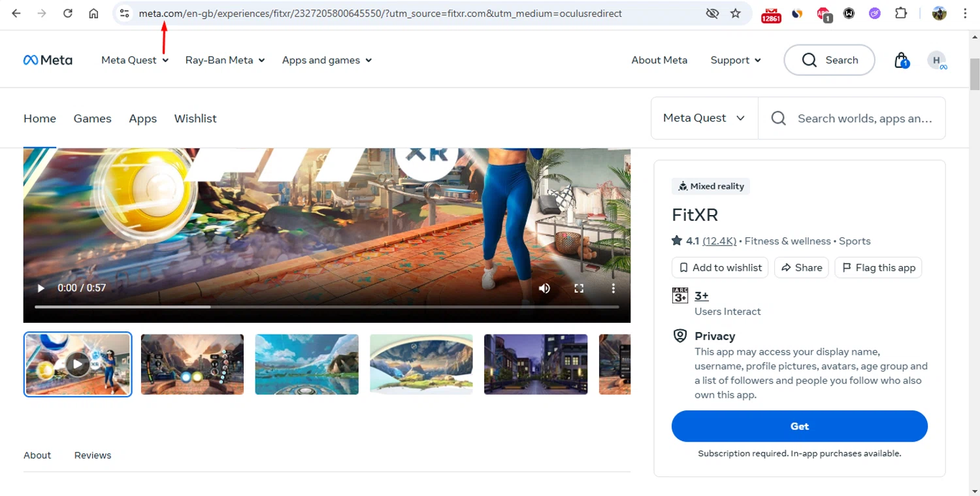980x496 pixels.
Task: Go back with the browser back arrow
Action: point(16,13)
